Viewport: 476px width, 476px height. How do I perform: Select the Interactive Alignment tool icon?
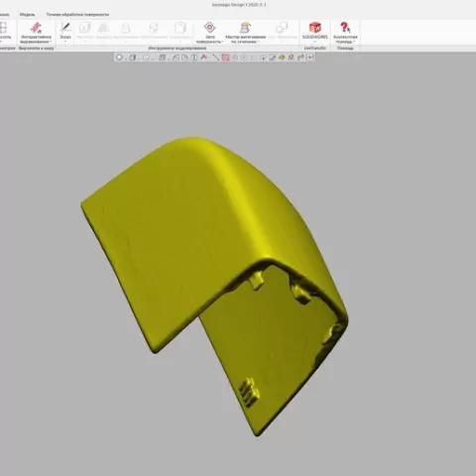click(x=36, y=28)
